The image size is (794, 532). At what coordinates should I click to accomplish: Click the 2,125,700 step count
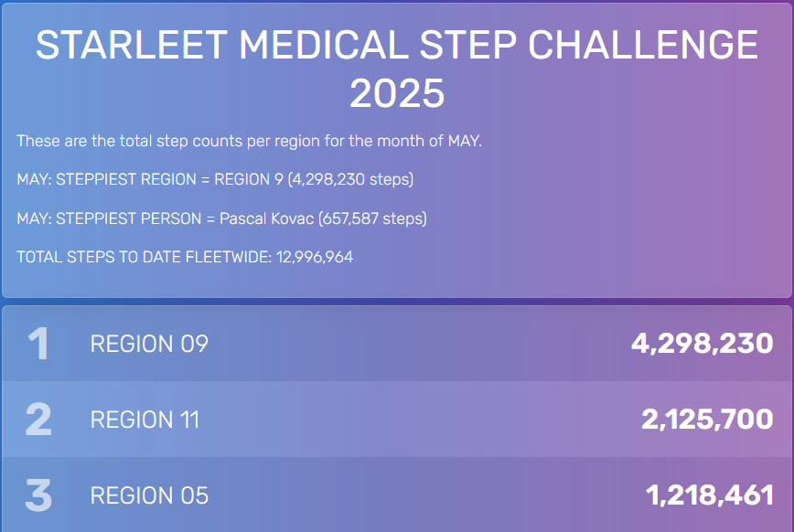tap(707, 420)
